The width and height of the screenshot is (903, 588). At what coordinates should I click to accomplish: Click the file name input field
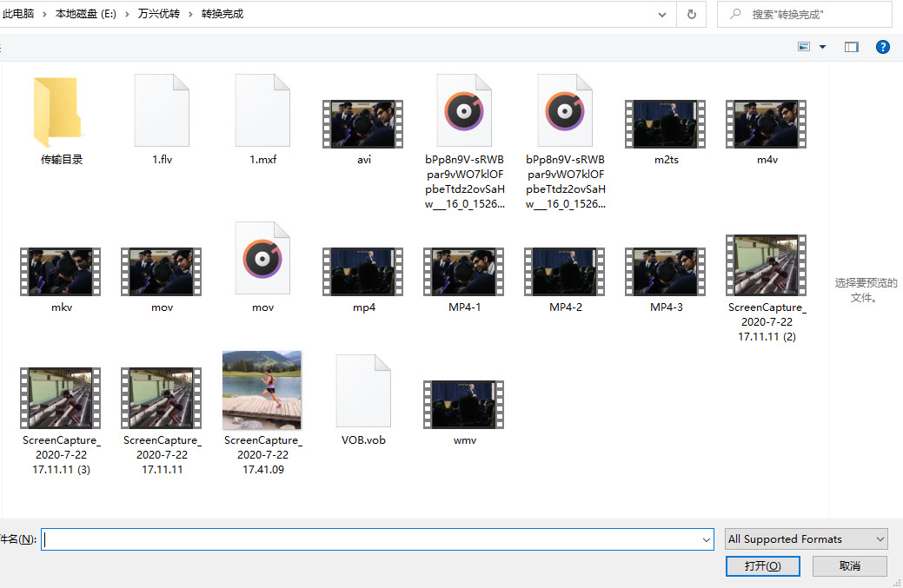coord(374,539)
